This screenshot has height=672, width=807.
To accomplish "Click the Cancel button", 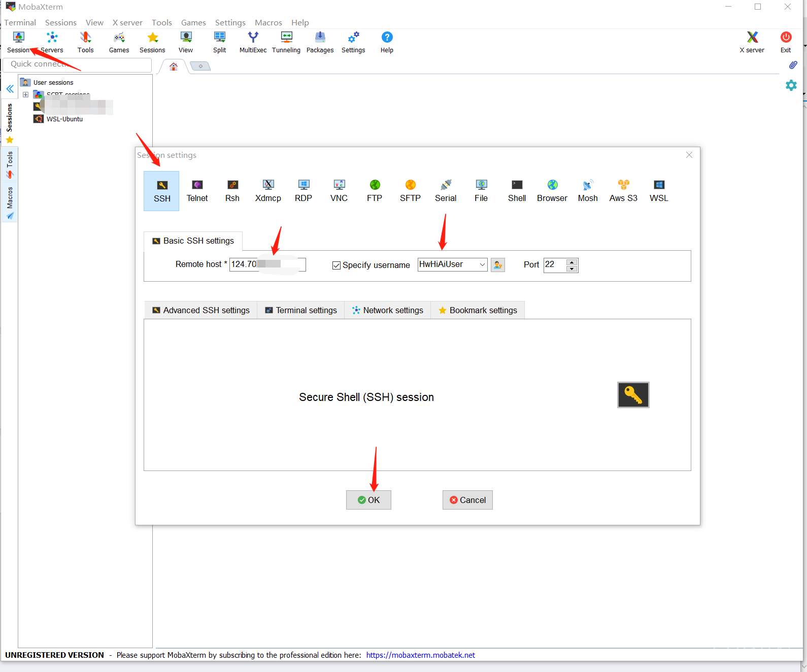I will [467, 500].
